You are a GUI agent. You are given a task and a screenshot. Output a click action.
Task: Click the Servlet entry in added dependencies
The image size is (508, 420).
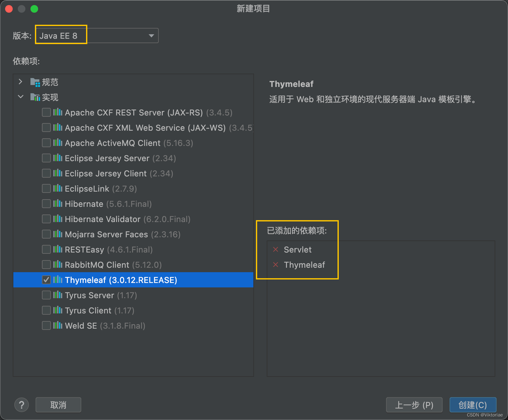coord(297,250)
